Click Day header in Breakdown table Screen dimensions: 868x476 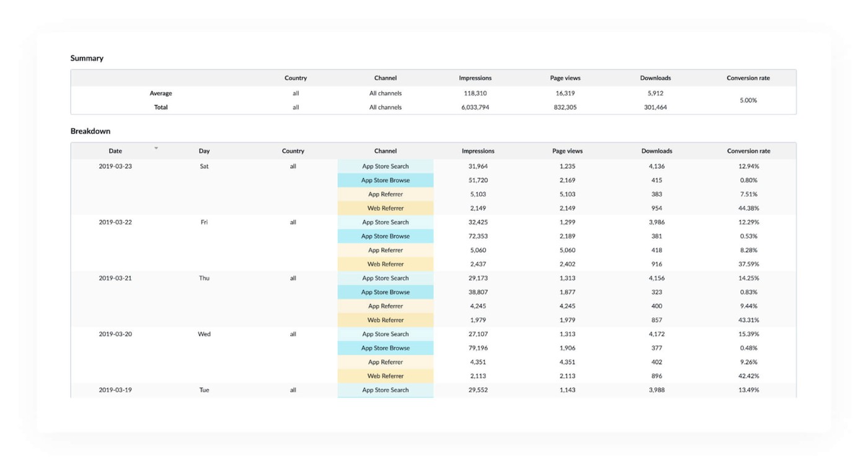(204, 151)
